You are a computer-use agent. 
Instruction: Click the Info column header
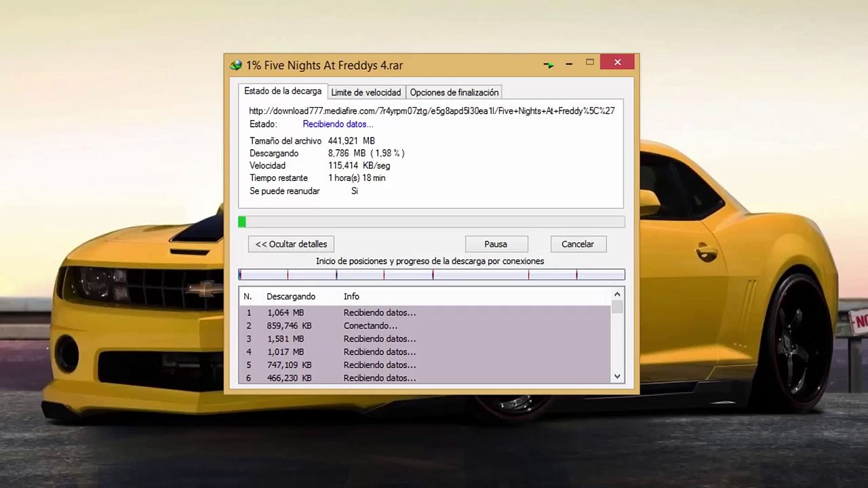coord(351,296)
